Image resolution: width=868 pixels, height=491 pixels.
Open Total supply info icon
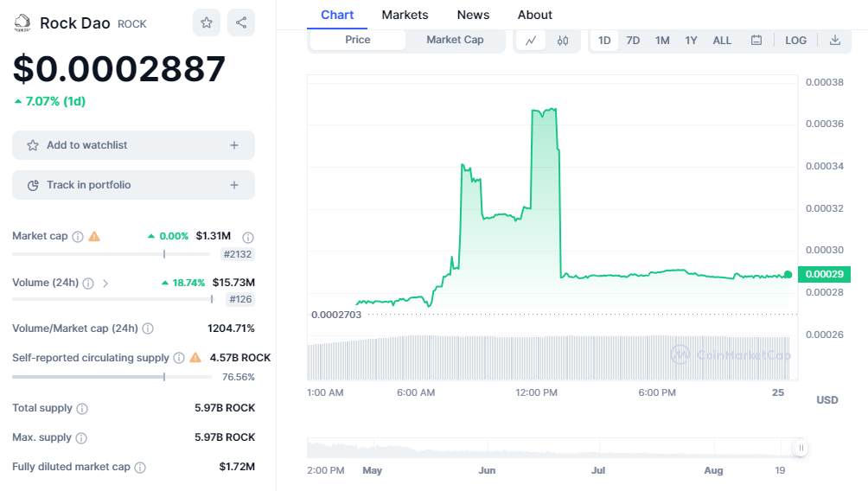point(82,409)
